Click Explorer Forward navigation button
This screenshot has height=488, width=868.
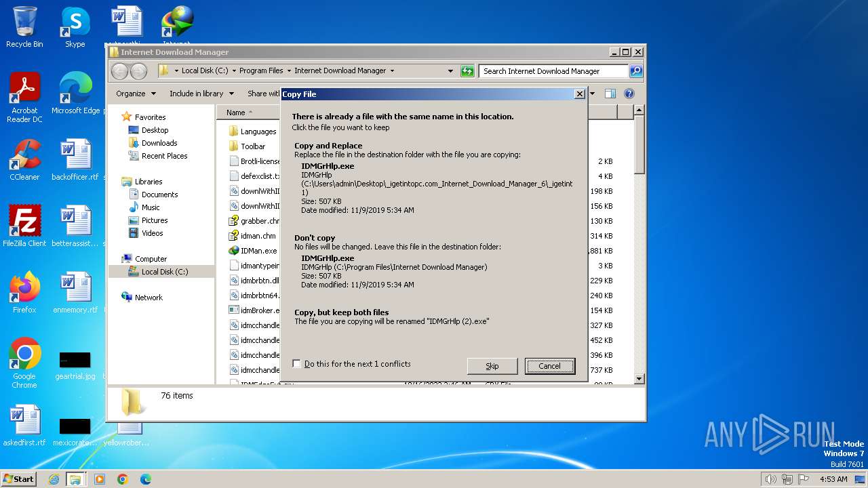point(138,71)
